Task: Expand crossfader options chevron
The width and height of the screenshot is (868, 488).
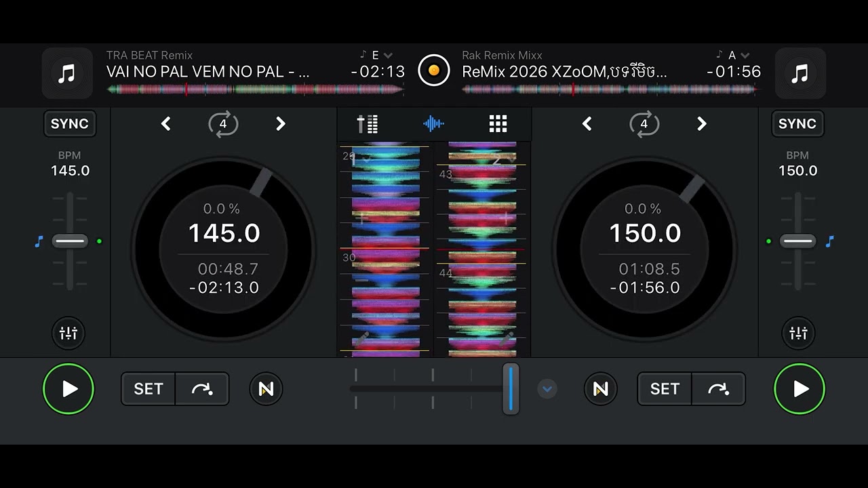Action: click(x=547, y=389)
